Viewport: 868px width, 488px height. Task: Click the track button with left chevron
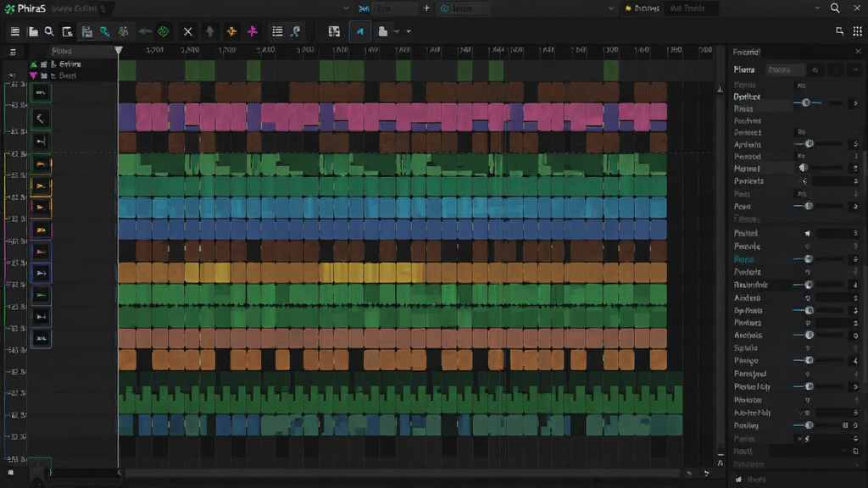click(41, 118)
